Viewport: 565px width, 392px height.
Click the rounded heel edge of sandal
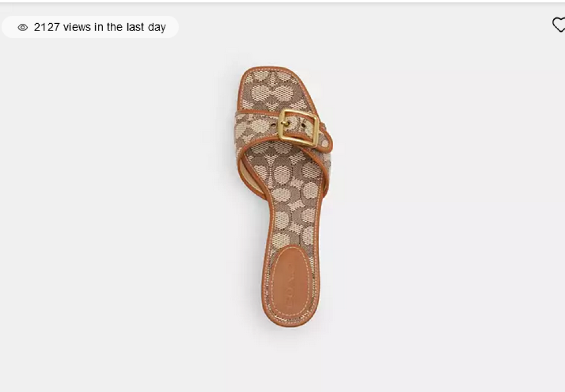click(291, 322)
